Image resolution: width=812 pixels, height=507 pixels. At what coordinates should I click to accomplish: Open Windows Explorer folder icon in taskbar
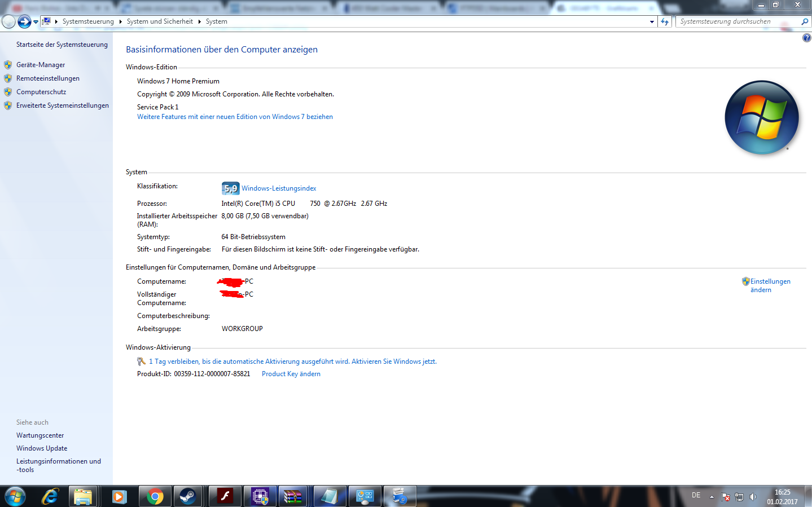coord(84,496)
